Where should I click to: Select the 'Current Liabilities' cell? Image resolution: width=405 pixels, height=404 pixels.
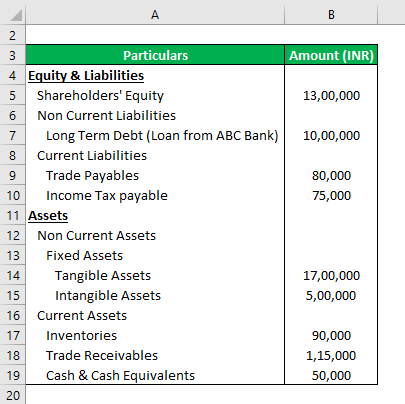155,155
